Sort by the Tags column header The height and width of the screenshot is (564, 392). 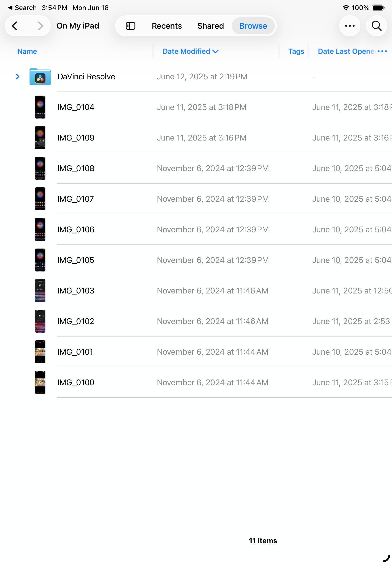tap(296, 51)
